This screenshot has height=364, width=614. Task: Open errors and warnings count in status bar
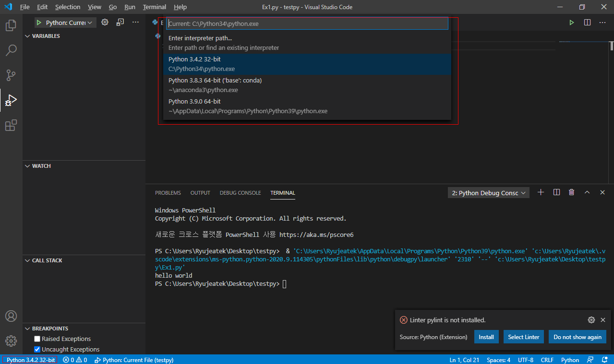75,360
